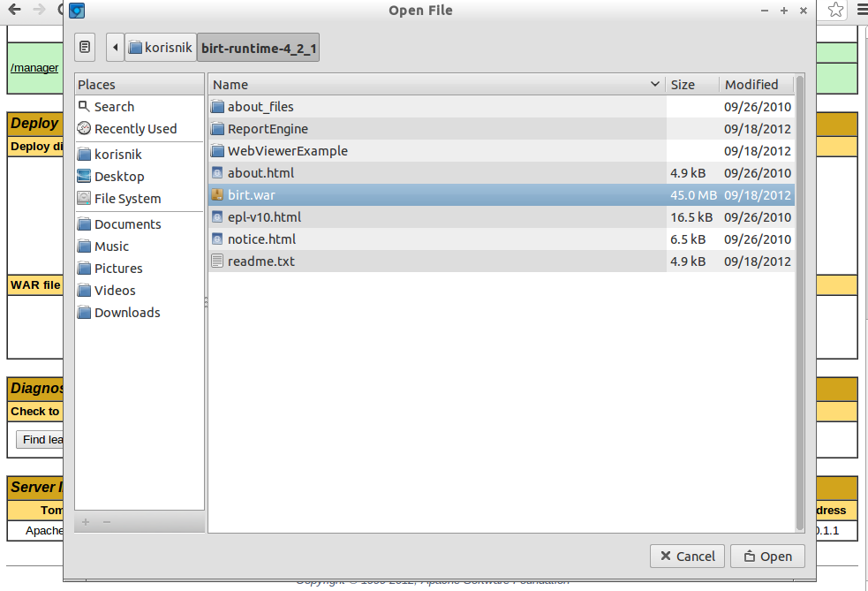
Task: Open Desktop in Places
Action: (x=140, y=176)
